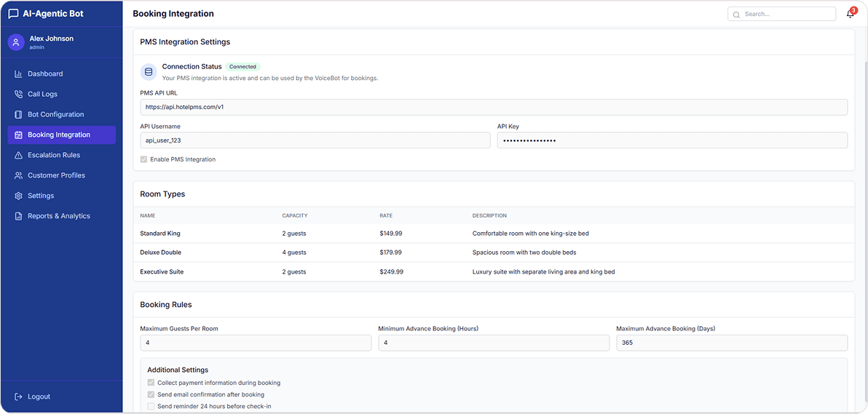Click the Bot Configuration icon
Viewport: 868px width, 414px height.
(x=19, y=114)
